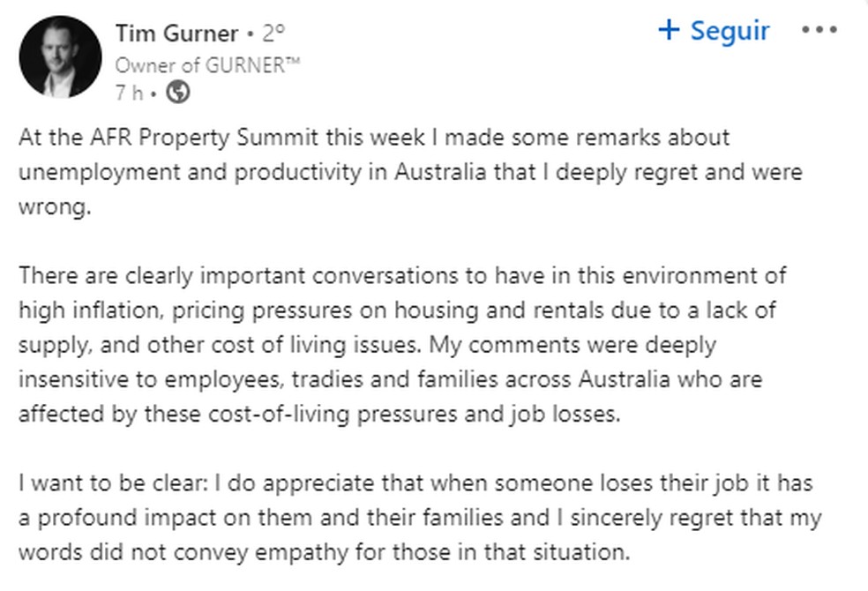Click the plus icon beside Seguir
This screenshot has width=868, height=591.
[670, 31]
